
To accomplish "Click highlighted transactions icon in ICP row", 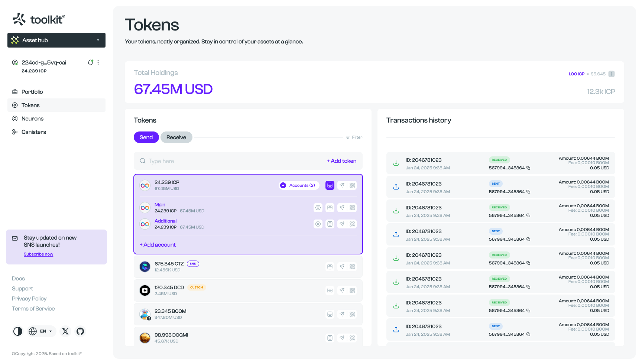I will click(x=330, y=185).
